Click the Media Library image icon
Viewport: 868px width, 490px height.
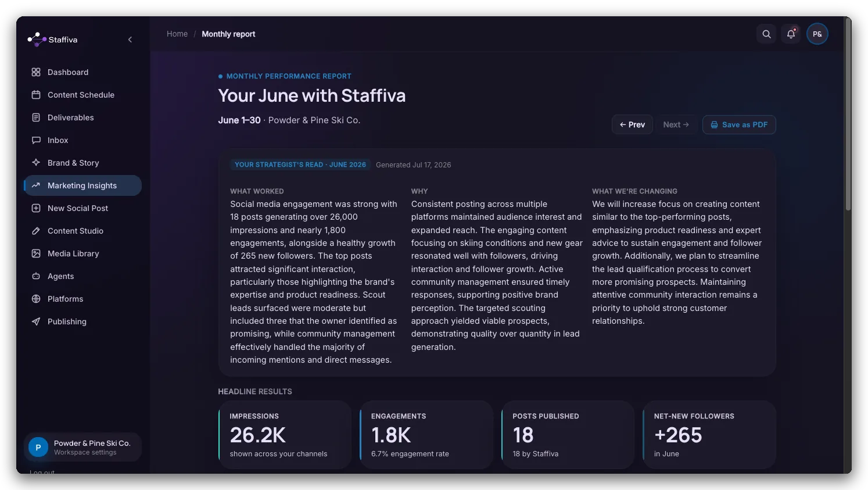(x=36, y=253)
